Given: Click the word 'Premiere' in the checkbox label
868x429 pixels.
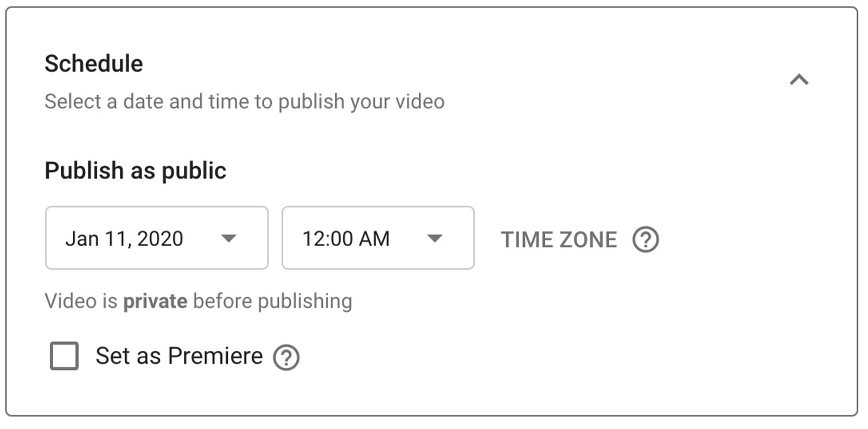Looking at the screenshot, I should click(215, 356).
